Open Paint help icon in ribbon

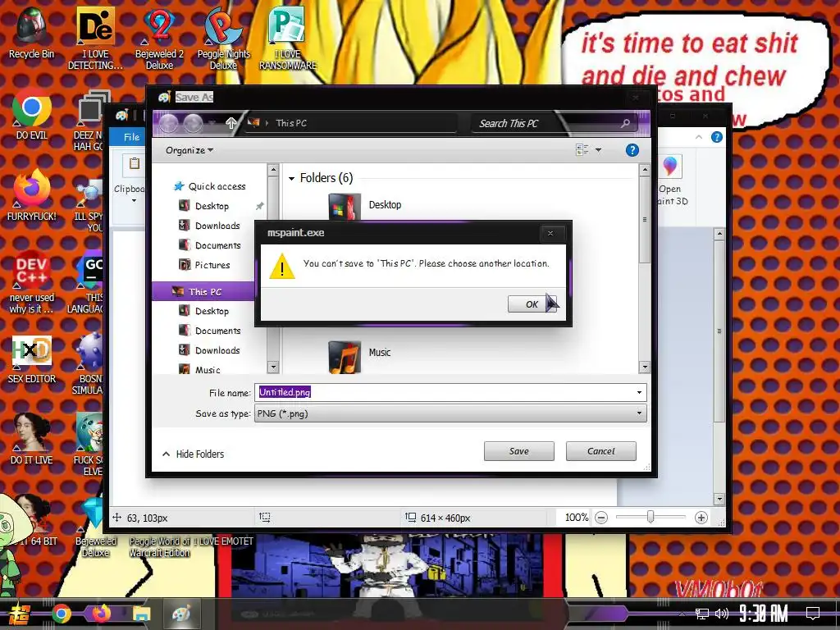[x=716, y=137]
